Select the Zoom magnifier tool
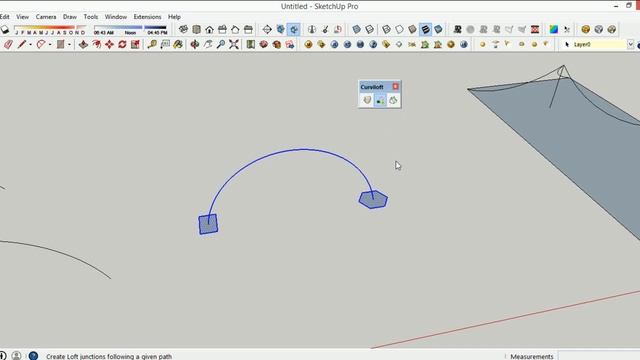The image size is (640, 360). point(220,44)
